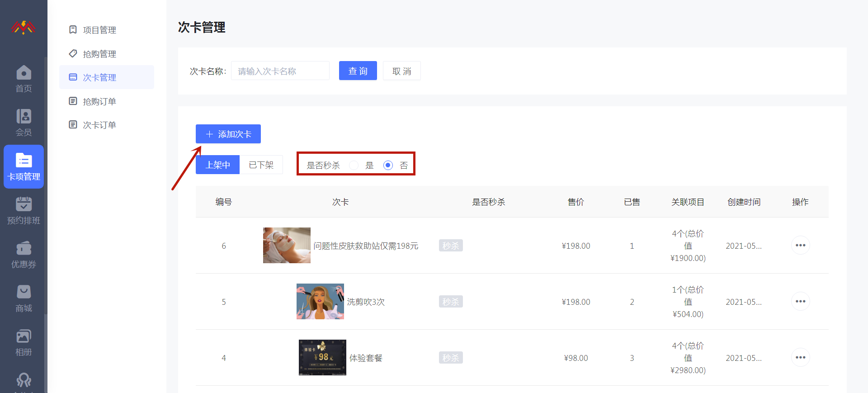Click card name 洗剪吹3次
The height and width of the screenshot is (393, 868).
366,302
